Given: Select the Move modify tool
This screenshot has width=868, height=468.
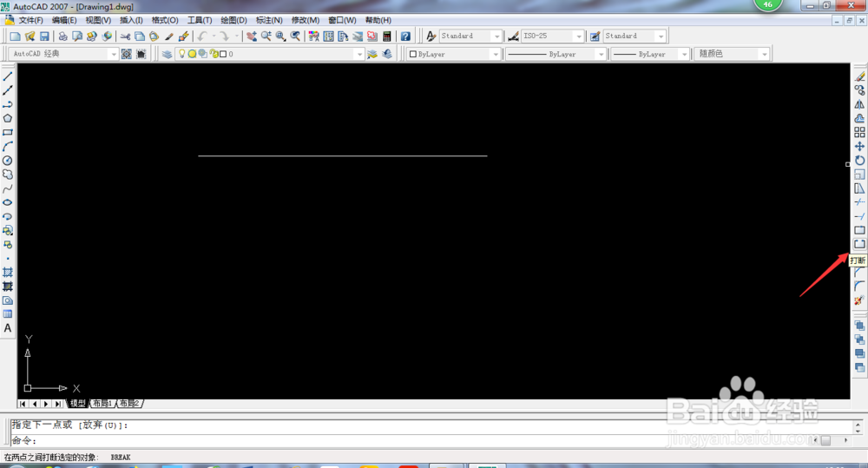Looking at the screenshot, I should point(859,146).
